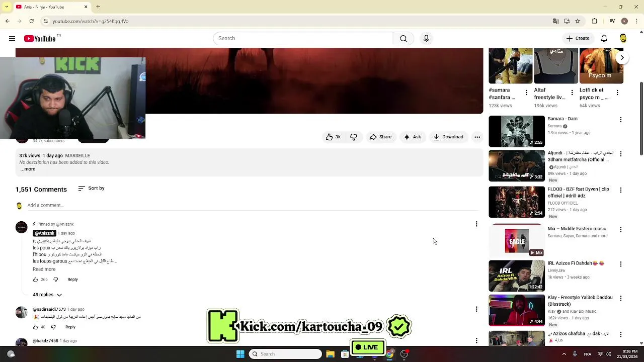Viewport: 644px width, 362px height.
Task: Open @Anisznk channel handle in pinned comment
Action: (44, 233)
